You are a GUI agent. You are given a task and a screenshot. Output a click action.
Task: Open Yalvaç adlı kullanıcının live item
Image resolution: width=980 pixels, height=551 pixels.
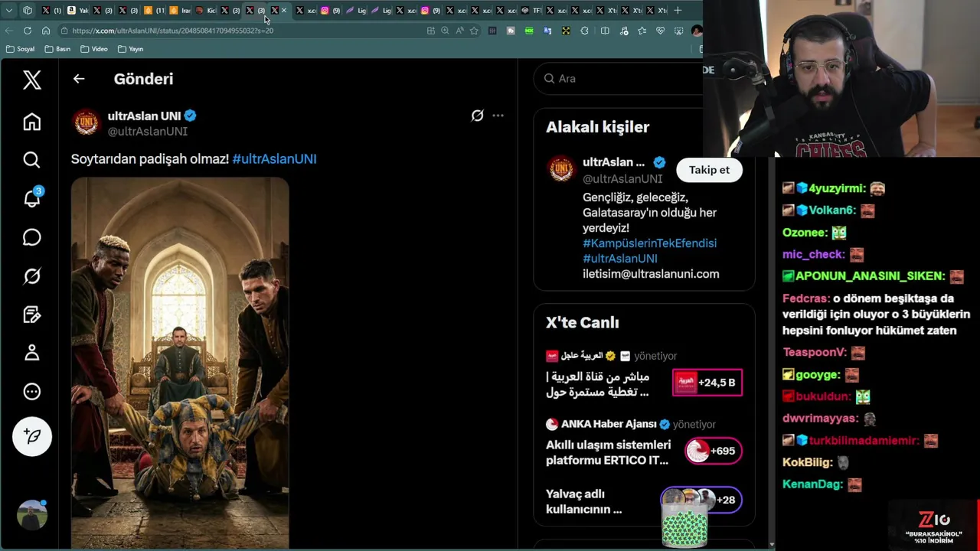point(584,501)
